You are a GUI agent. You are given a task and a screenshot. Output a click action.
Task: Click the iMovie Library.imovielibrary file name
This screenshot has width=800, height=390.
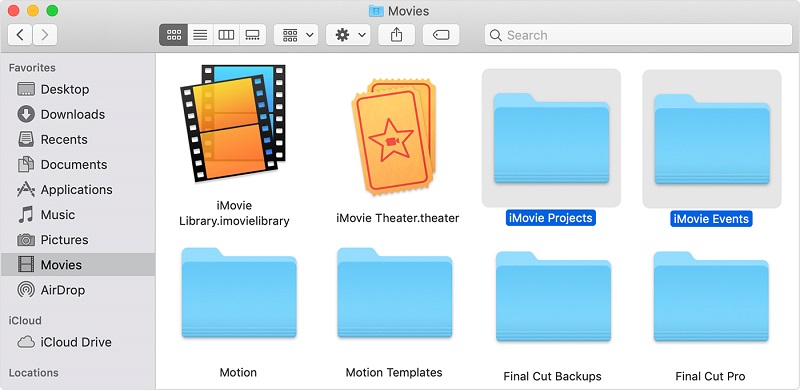click(234, 213)
